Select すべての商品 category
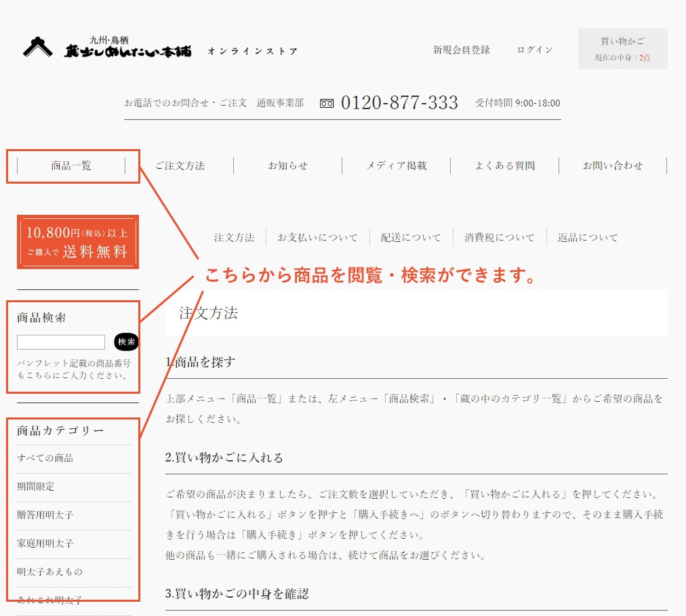Image resolution: width=686 pixels, height=616 pixels. coord(45,459)
